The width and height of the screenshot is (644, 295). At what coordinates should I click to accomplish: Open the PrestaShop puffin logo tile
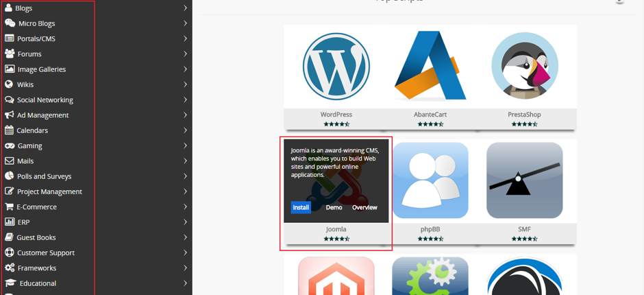coord(525,67)
